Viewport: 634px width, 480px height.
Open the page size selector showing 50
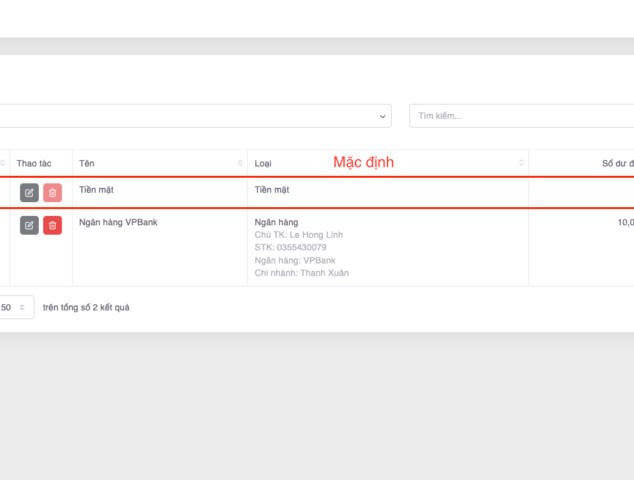pos(17,307)
